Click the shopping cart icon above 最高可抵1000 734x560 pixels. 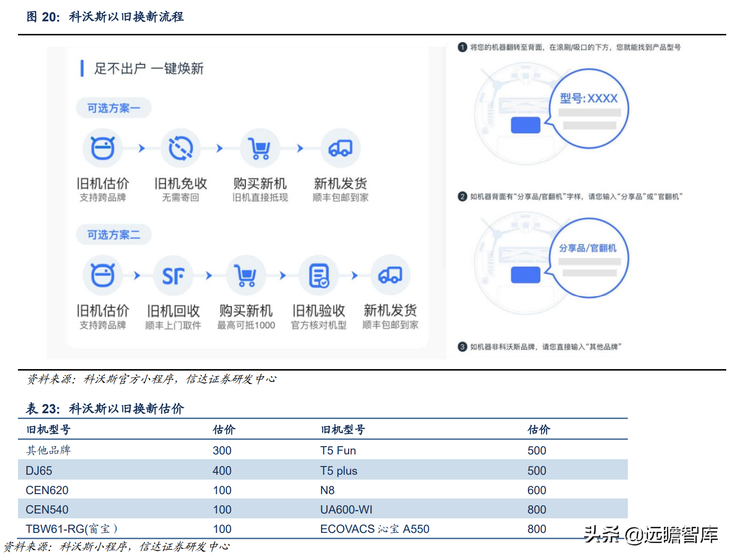click(246, 275)
